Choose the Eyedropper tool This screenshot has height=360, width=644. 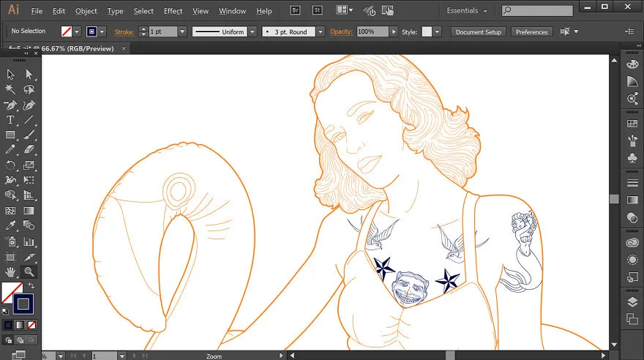pyautogui.click(x=10, y=225)
